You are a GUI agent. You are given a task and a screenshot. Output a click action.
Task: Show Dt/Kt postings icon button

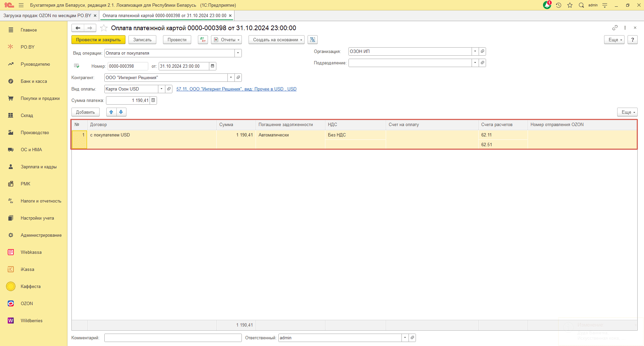pos(203,40)
